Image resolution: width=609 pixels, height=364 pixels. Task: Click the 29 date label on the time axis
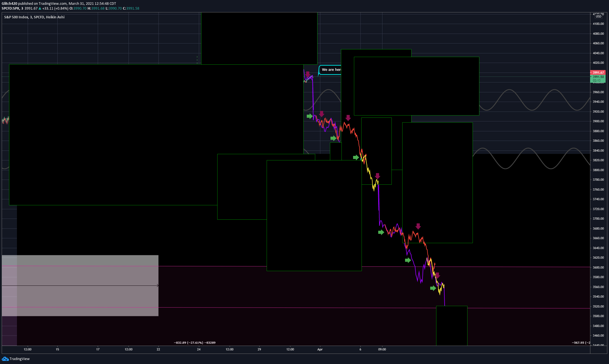[x=259, y=350]
